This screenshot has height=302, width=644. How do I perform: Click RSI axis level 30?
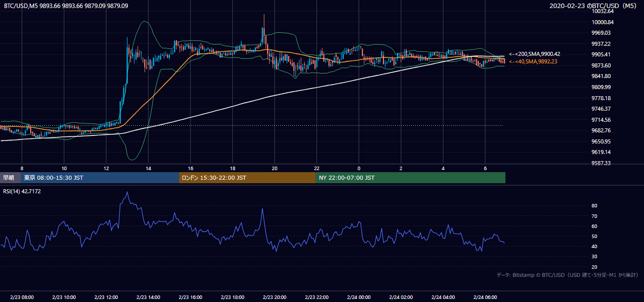tap(595, 257)
